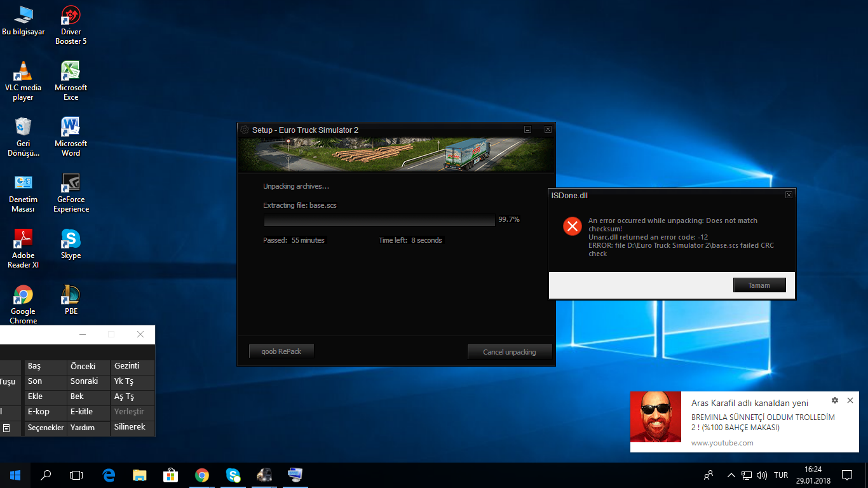
Task: Launch PBE desktop shortcut
Action: [71, 300]
